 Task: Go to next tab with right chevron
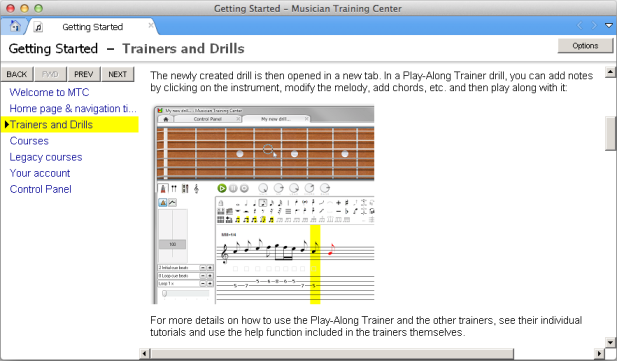pyautogui.click(x=594, y=26)
